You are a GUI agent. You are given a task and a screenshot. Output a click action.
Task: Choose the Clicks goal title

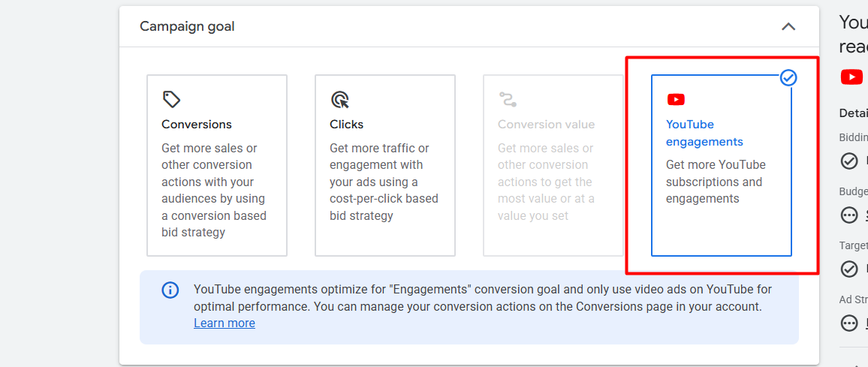pyautogui.click(x=346, y=125)
